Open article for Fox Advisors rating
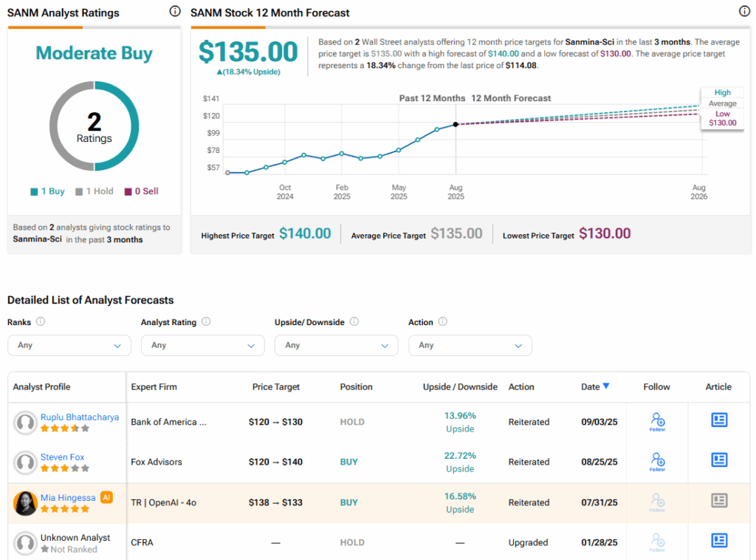756x560 pixels. tap(719, 460)
